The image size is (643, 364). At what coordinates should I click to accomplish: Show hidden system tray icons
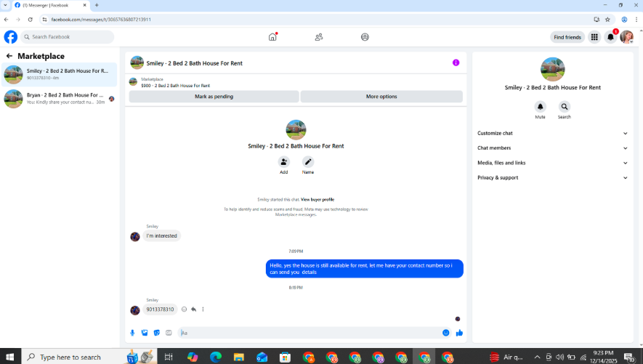point(537,357)
